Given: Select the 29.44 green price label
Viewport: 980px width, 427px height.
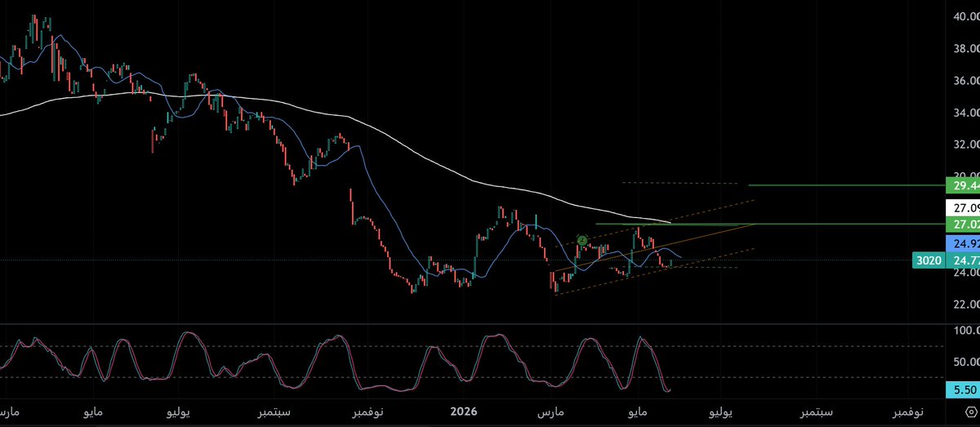Looking at the screenshot, I should 962,185.
